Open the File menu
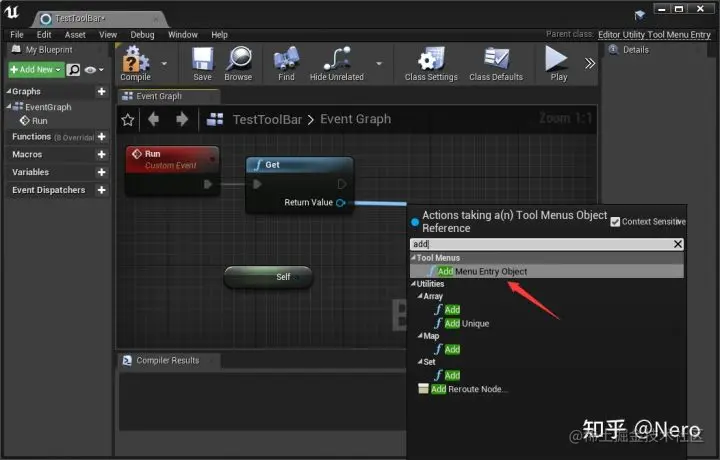Viewport: 720px width, 460px height. [17, 34]
